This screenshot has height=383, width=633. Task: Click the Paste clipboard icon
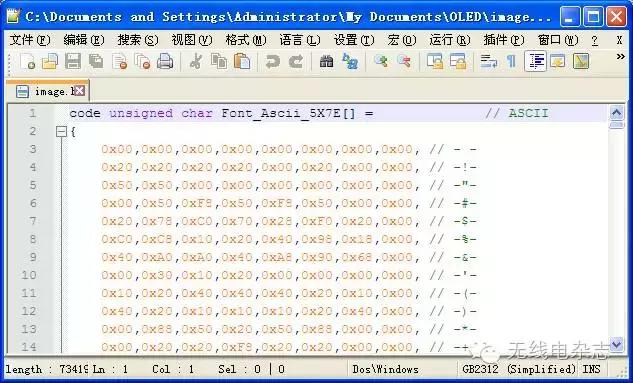[242, 62]
